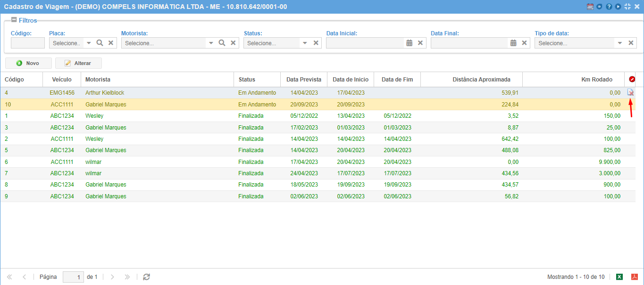Click the cancel trip icon for Arthur Kielblock row
Image resolution: width=644 pixels, height=285 pixels.
tap(630, 92)
